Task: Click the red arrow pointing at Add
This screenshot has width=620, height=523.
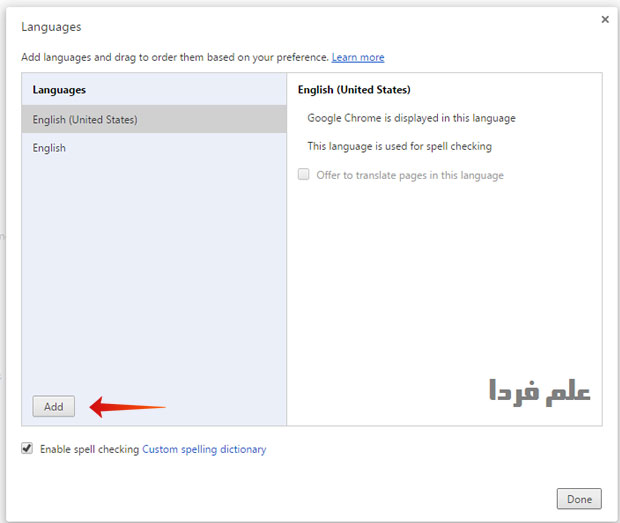Action: click(127, 407)
